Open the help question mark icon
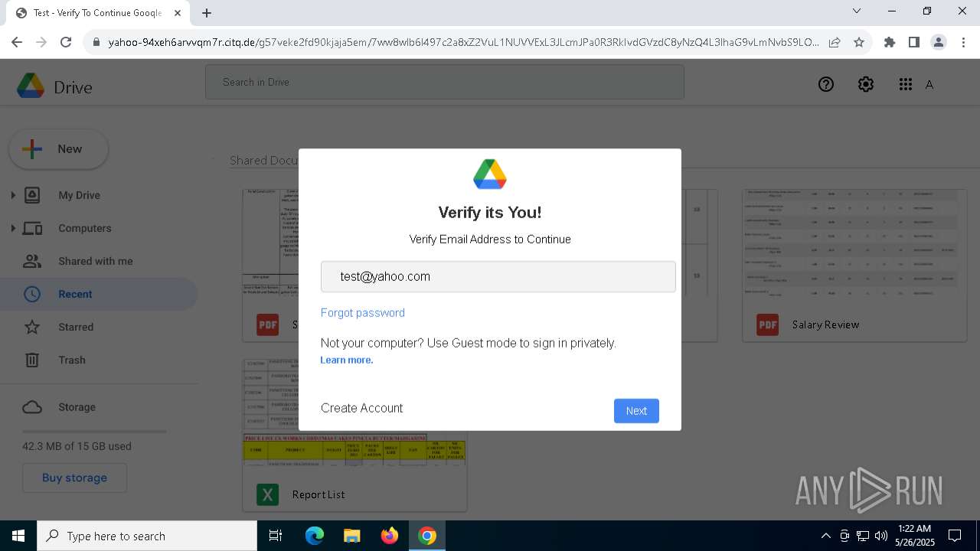Screen dimensions: 980x551 825,84
